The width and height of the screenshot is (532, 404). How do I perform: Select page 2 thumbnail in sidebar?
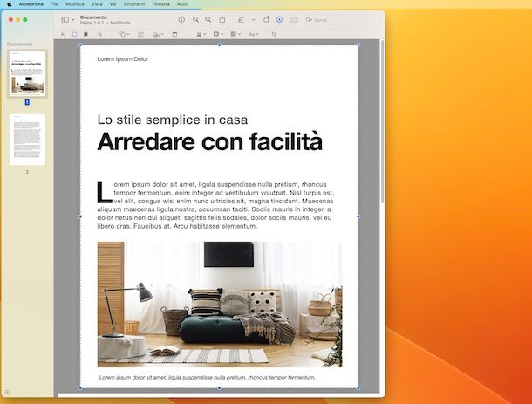[27, 140]
